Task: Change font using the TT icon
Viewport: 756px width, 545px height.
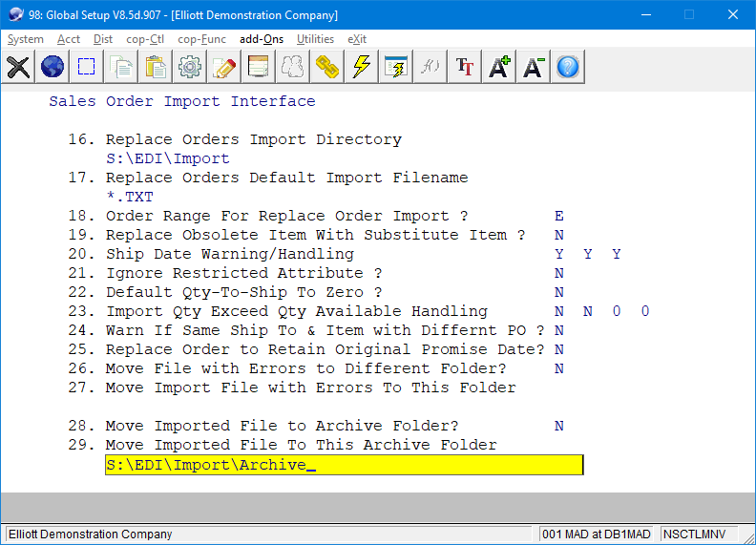Action: coord(465,67)
